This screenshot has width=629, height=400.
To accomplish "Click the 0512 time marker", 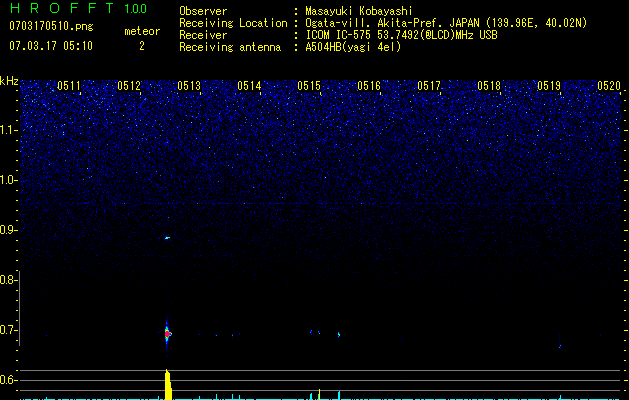I will coord(129,86).
